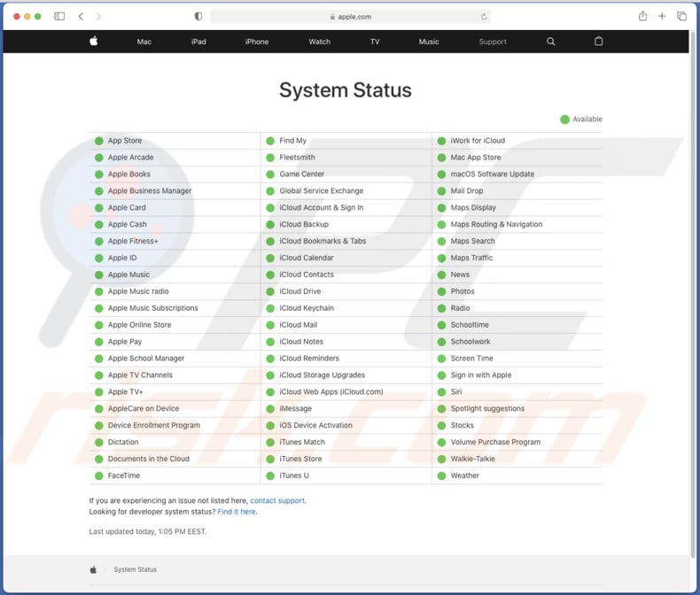Select the Apple Fitness+ entry

point(133,242)
